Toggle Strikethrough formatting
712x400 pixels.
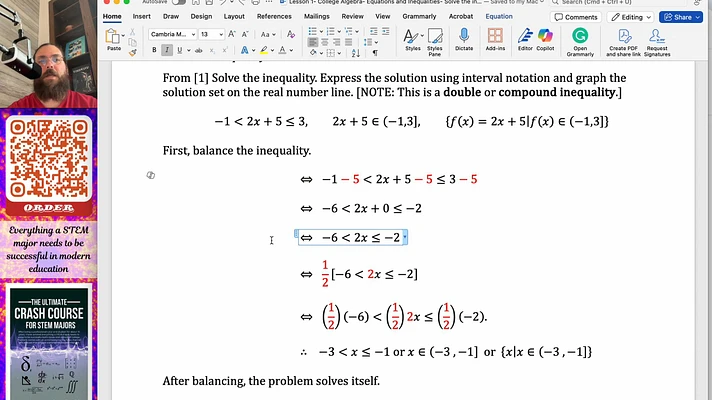[x=198, y=50]
